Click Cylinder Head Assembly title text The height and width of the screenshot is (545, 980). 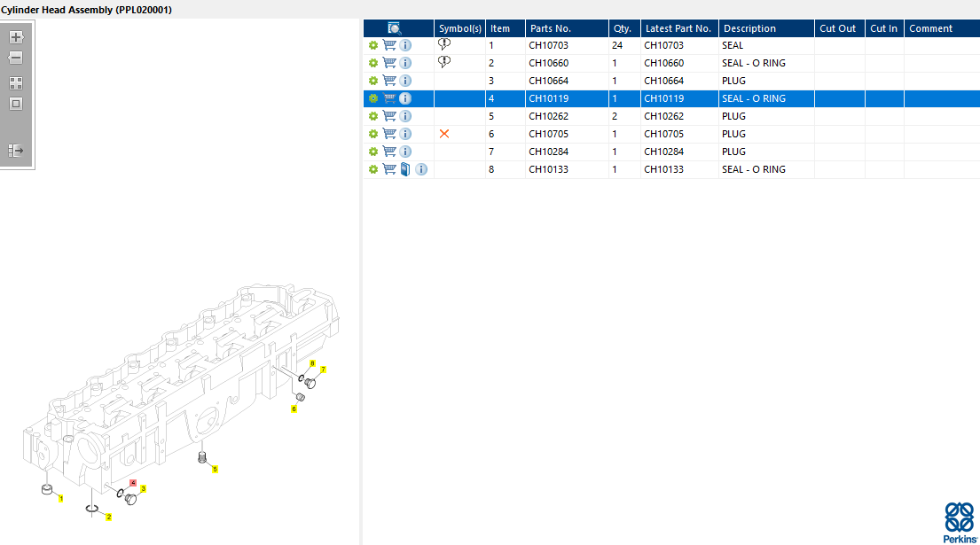[x=86, y=10]
